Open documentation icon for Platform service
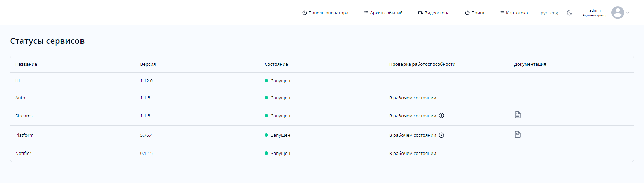This screenshot has width=644, height=183. pyautogui.click(x=518, y=135)
